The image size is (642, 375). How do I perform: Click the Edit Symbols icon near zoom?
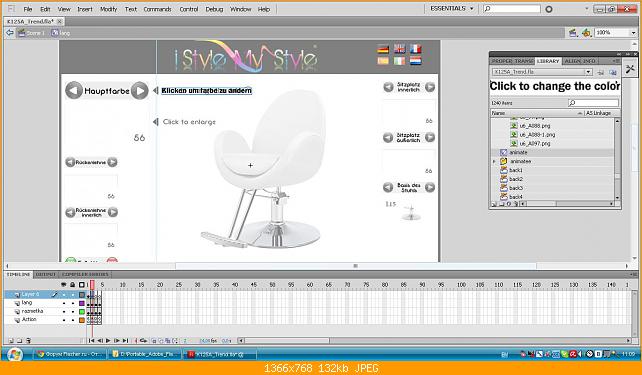click(x=586, y=33)
